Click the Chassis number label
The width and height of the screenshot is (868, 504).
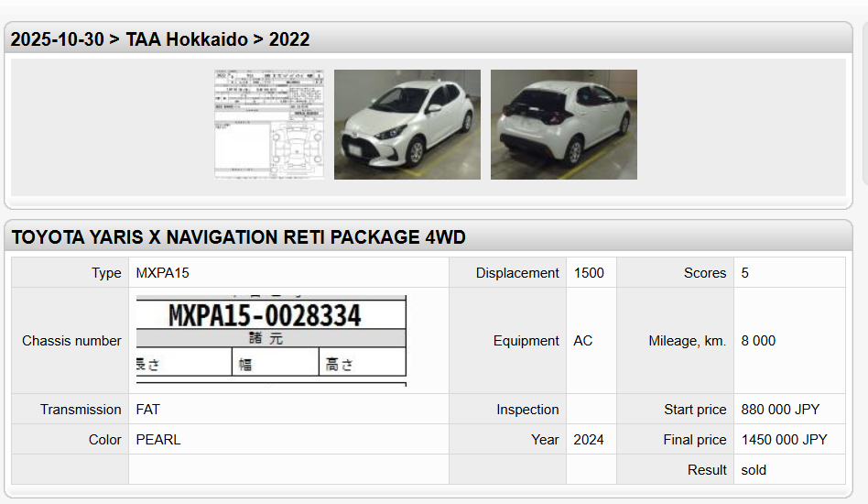71,341
